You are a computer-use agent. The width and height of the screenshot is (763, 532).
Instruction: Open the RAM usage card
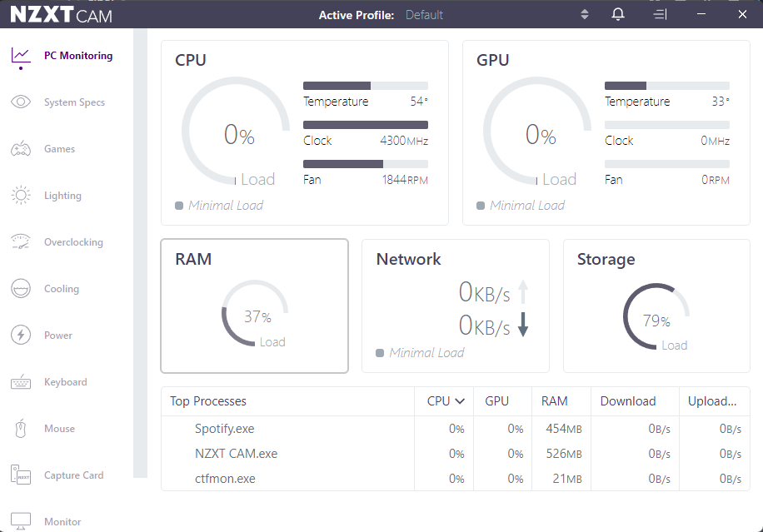(254, 306)
